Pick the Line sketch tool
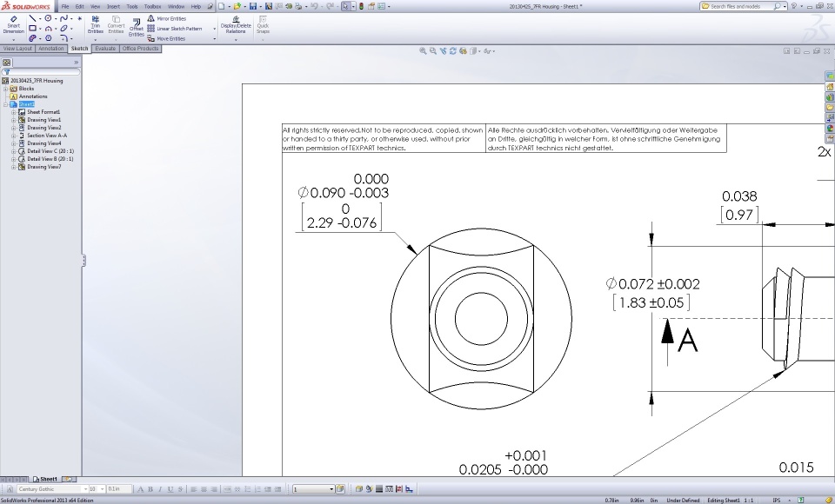The width and height of the screenshot is (835, 504). (x=32, y=18)
